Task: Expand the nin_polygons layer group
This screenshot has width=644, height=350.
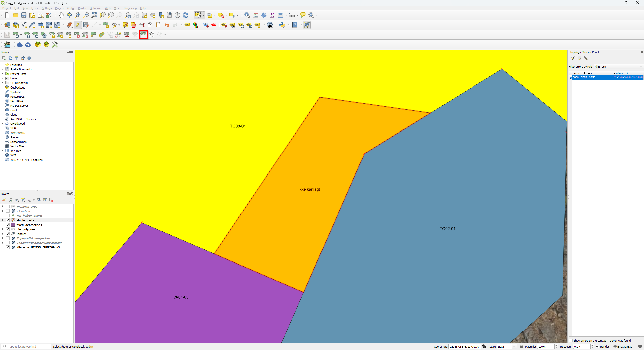Action: coord(3,229)
